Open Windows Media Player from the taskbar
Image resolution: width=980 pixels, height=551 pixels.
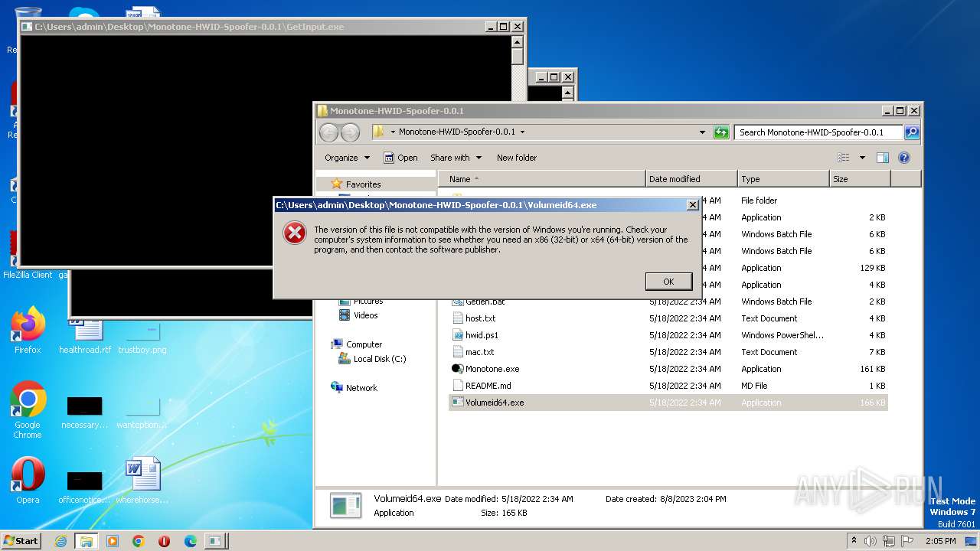(113, 541)
